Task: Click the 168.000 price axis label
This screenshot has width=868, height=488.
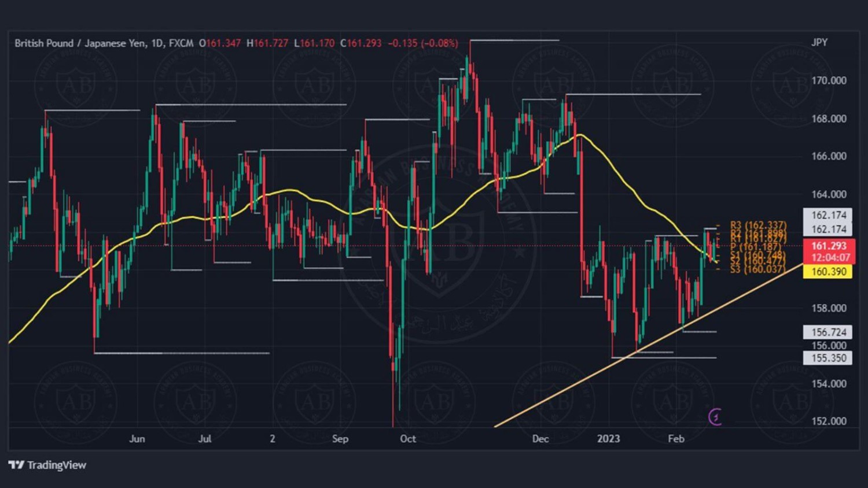Action: [x=829, y=119]
